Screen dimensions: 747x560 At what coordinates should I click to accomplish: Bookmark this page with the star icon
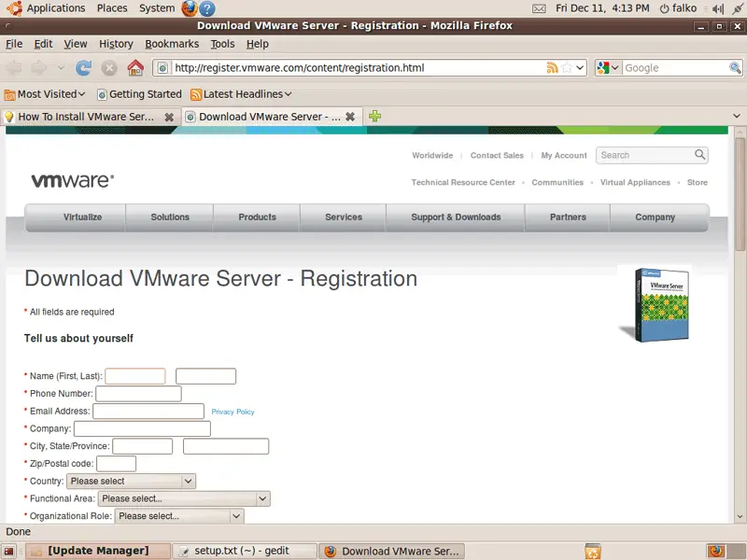[567, 67]
